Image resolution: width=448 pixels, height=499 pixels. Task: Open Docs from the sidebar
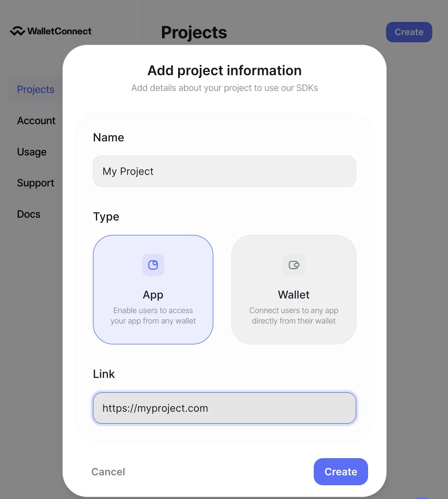click(29, 214)
